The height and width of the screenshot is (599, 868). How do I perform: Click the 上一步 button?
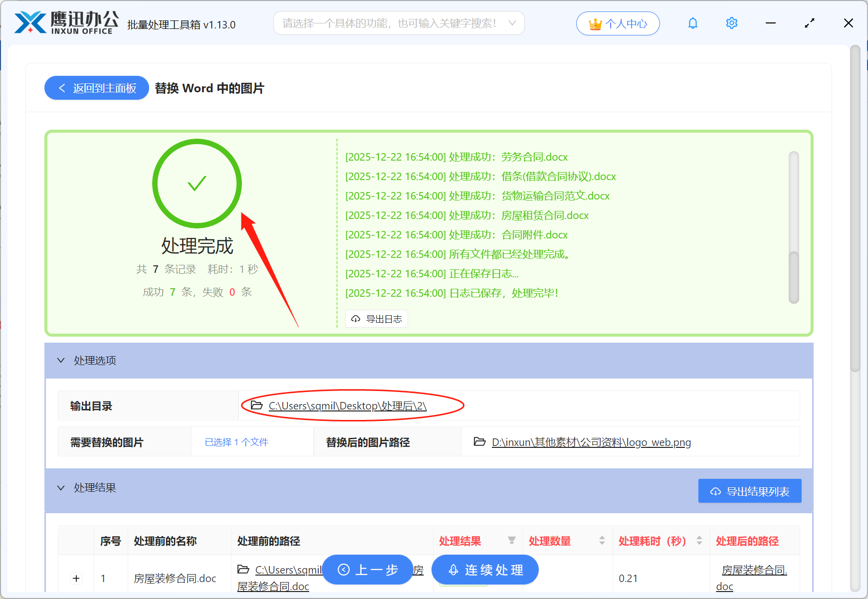pos(368,570)
